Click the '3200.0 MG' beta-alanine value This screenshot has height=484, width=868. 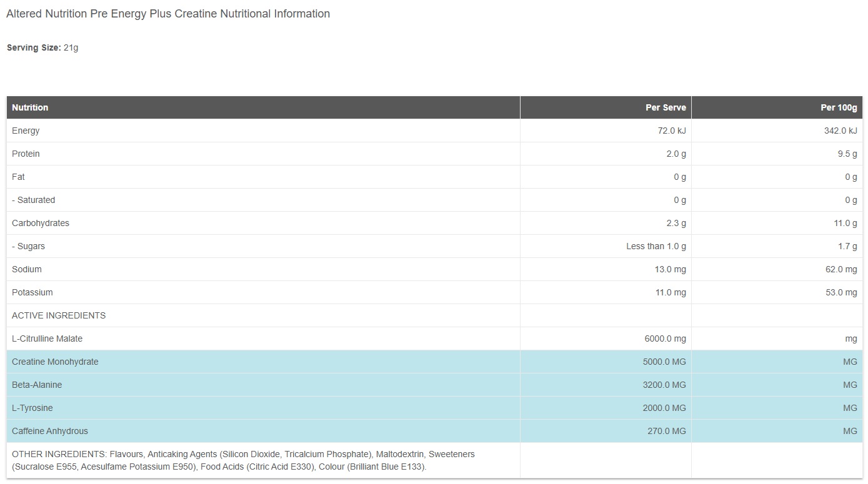(x=664, y=385)
